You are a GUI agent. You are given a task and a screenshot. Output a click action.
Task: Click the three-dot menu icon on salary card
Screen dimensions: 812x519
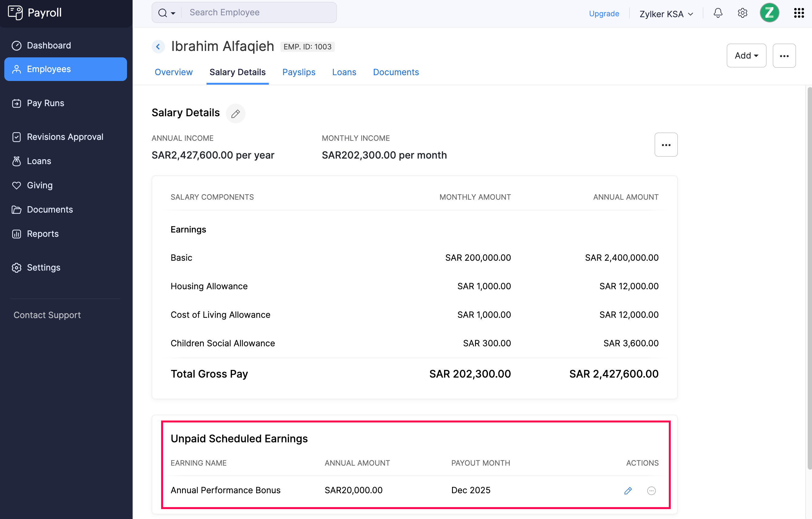667,144
